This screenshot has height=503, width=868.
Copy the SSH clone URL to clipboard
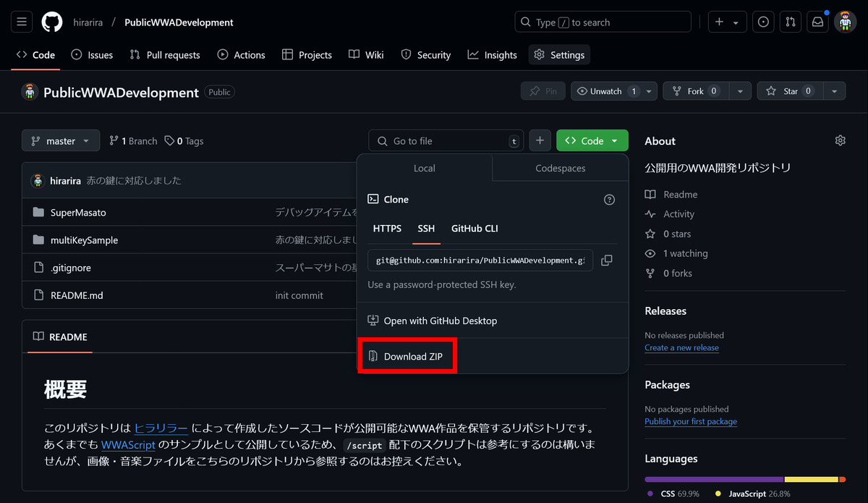tap(607, 261)
